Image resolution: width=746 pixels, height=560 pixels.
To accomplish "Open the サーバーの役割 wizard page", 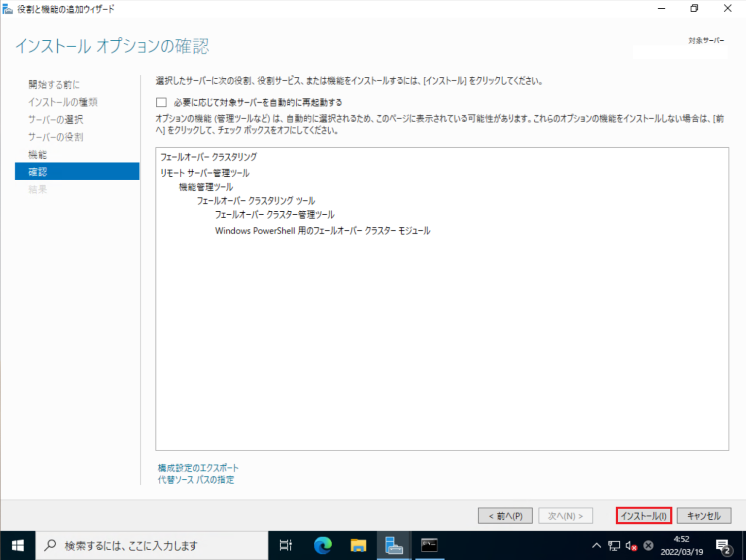I will [x=56, y=136].
